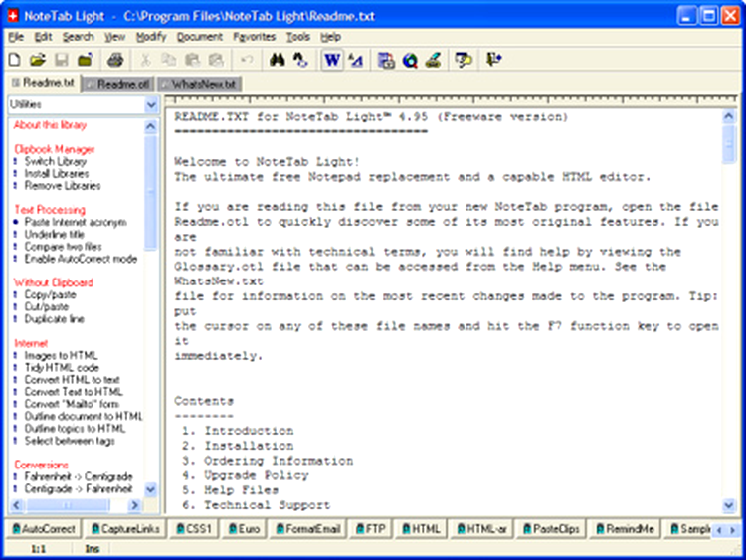Select Enable AutoCorrect mode clip

(81, 259)
